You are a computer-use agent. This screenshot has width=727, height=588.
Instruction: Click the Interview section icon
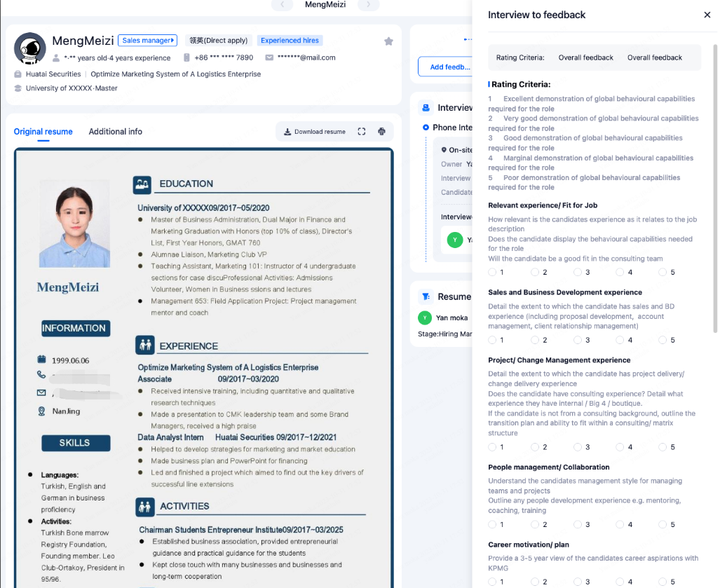click(x=426, y=108)
